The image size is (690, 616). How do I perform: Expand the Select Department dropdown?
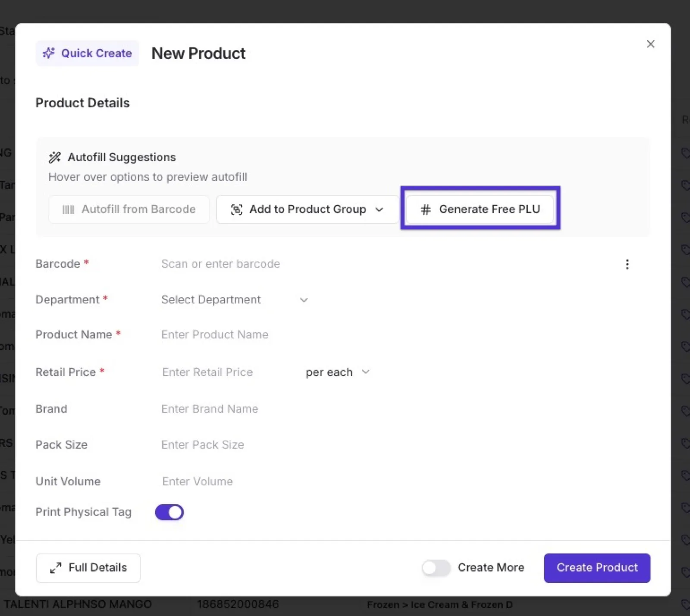point(235,300)
